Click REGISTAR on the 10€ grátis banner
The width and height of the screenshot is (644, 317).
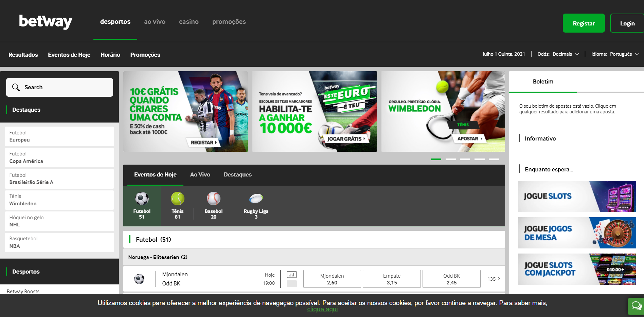(x=203, y=143)
